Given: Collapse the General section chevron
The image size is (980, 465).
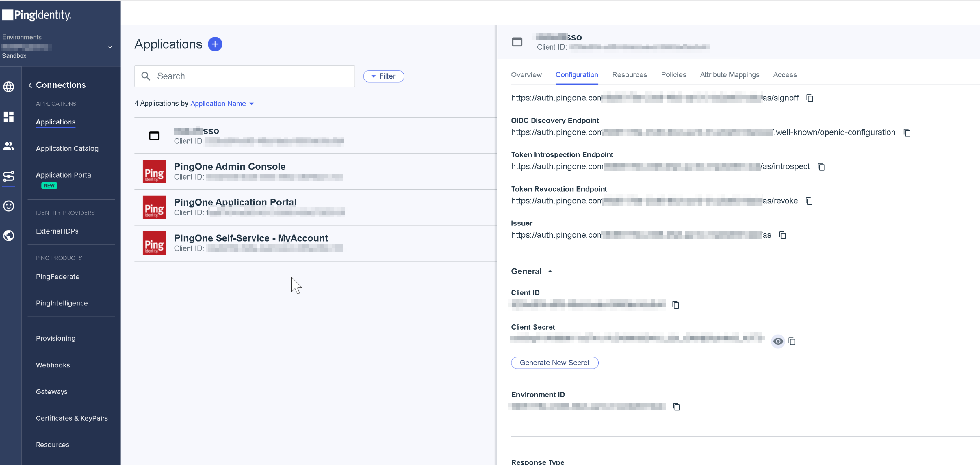Looking at the screenshot, I should pyautogui.click(x=550, y=271).
